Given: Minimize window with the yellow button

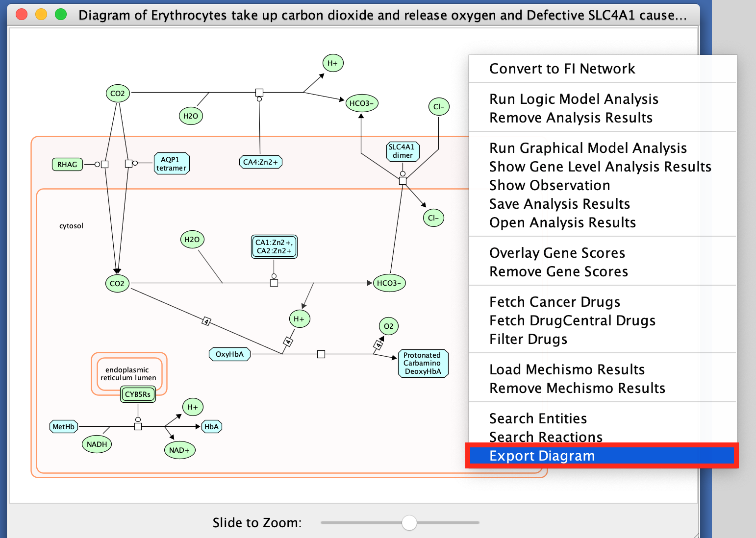Looking at the screenshot, I should pyautogui.click(x=41, y=15).
